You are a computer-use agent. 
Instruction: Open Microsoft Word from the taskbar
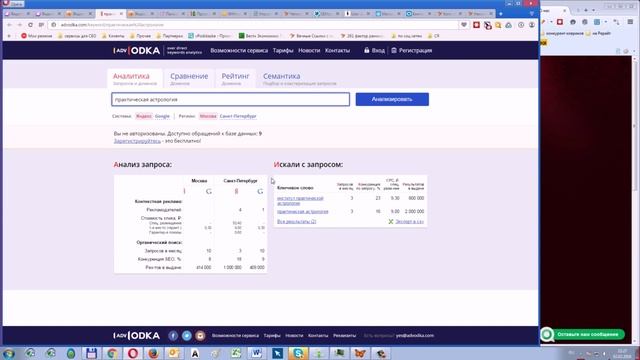(x=256, y=353)
